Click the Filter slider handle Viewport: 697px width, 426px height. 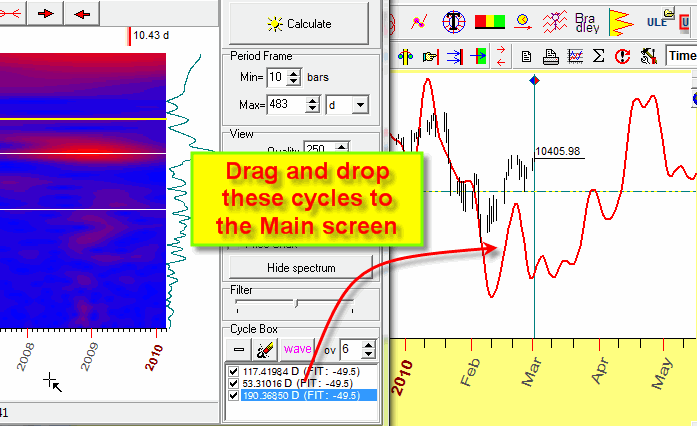coord(296,303)
